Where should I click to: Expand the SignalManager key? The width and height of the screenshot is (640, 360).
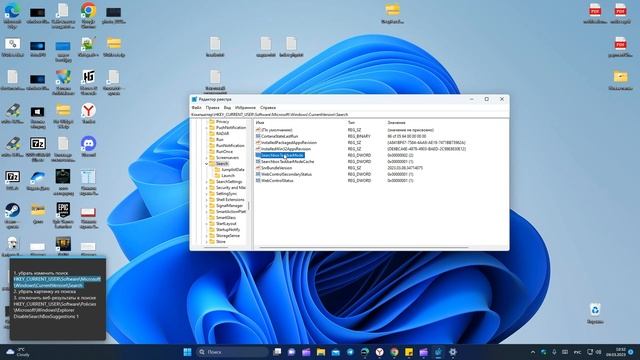pos(207,206)
